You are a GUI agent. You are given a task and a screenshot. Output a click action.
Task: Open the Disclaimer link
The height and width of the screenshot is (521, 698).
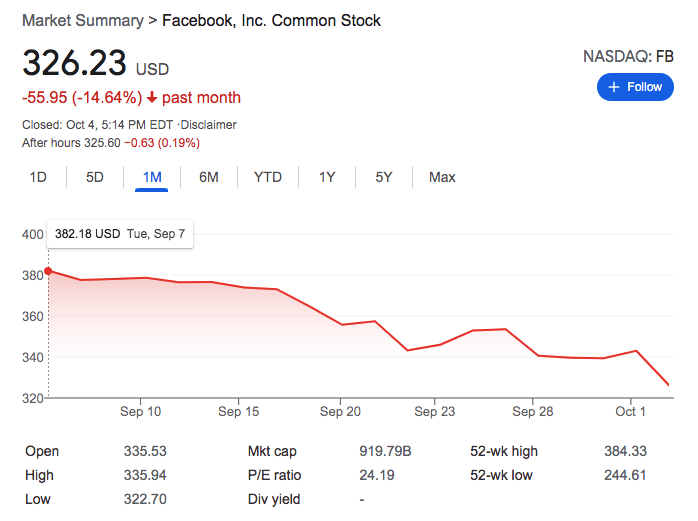(209, 125)
